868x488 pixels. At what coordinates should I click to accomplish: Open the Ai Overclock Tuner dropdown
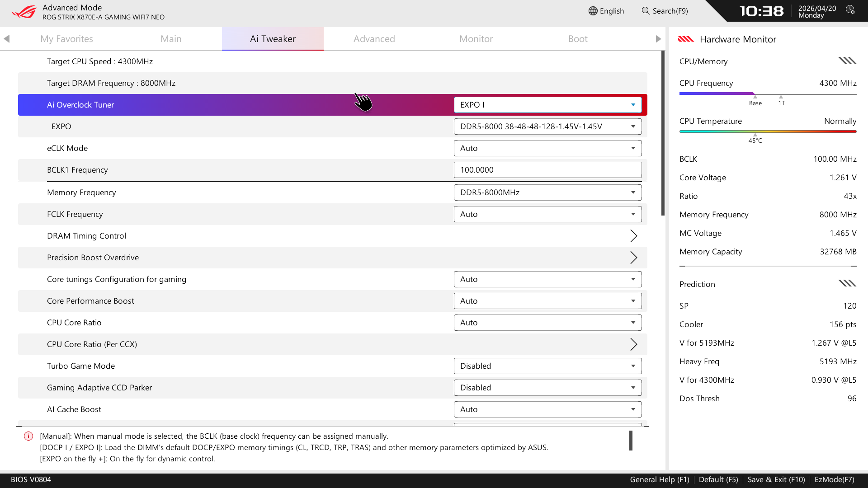point(547,105)
